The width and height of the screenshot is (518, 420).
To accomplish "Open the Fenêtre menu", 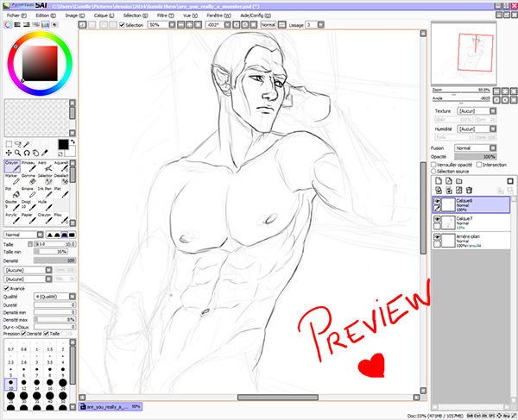I will coord(218,16).
